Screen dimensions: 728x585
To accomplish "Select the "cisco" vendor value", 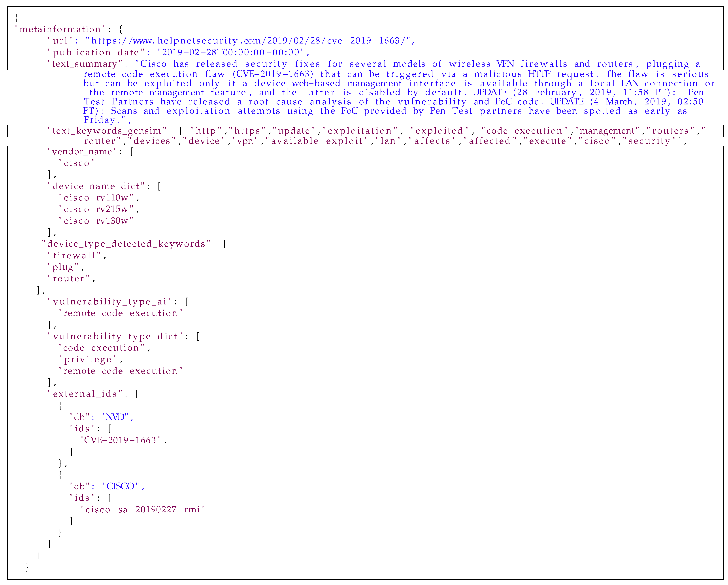I will click(x=77, y=163).
